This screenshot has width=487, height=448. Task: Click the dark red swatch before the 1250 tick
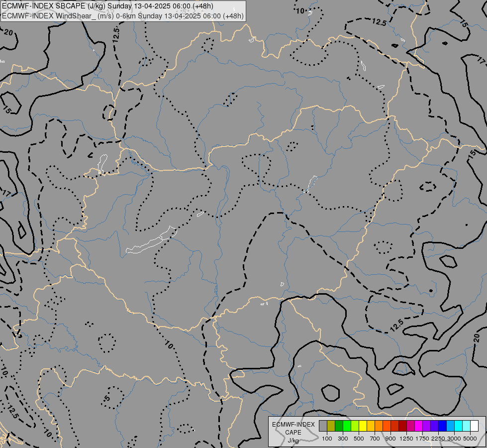click(x=402, y=426)
